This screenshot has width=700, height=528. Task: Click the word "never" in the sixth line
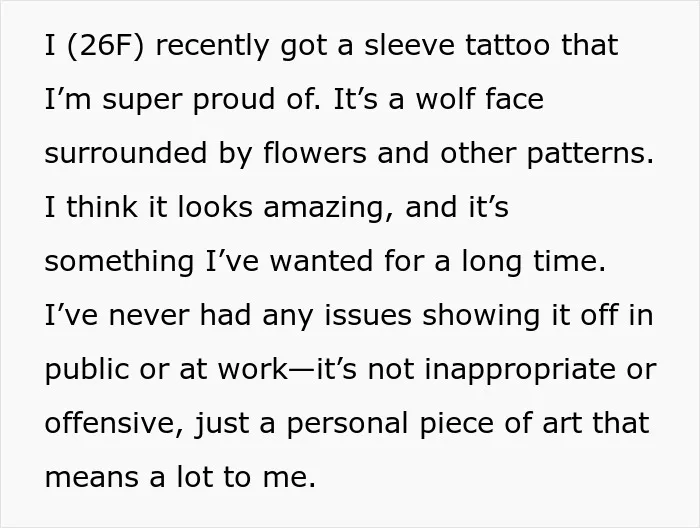pyautogui.click(x=148, y=315)
